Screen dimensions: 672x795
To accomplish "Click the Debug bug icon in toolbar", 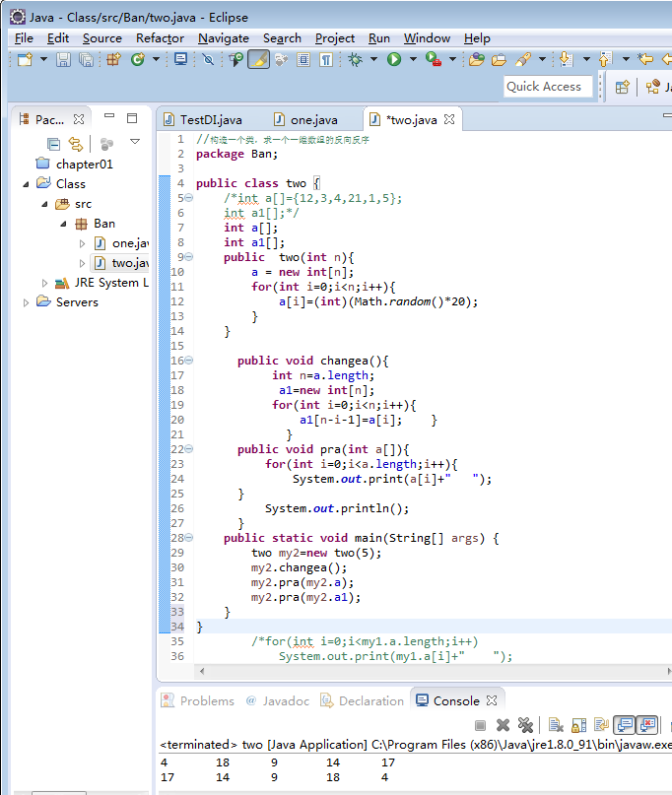I will click(x=355, y=60).
